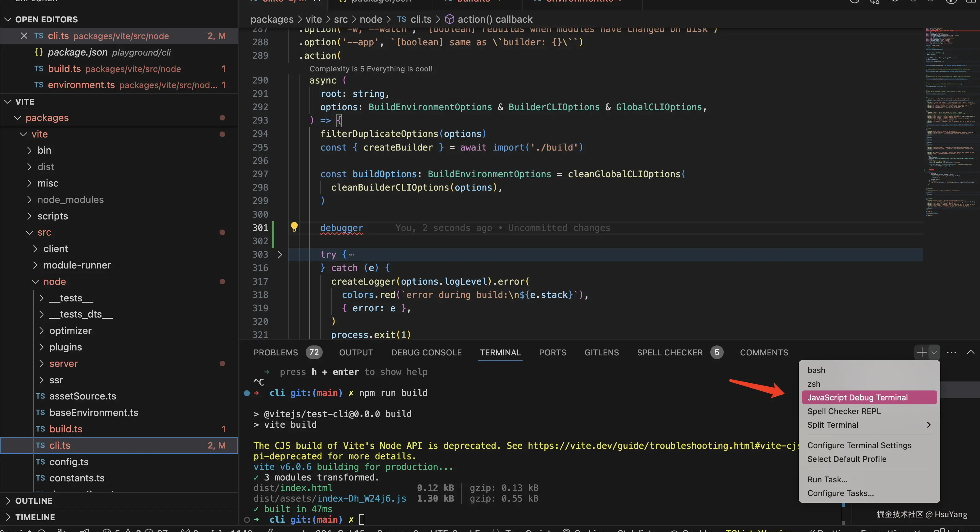Screen dimensions: 980x532
Task: Collapse the OPEN EDITORS section
Action: pyautogui.click(x=8, y=20)
